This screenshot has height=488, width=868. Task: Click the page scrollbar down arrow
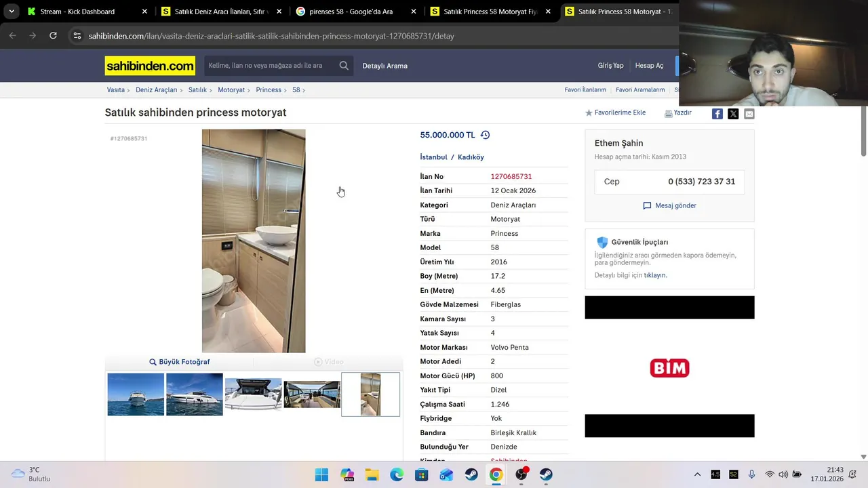click(x=863, y=457)
